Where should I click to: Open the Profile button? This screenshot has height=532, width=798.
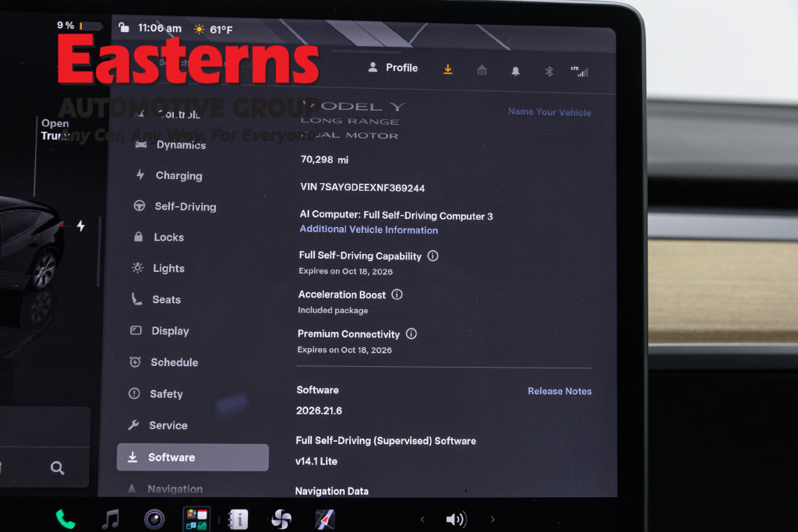tap(393, 68)
